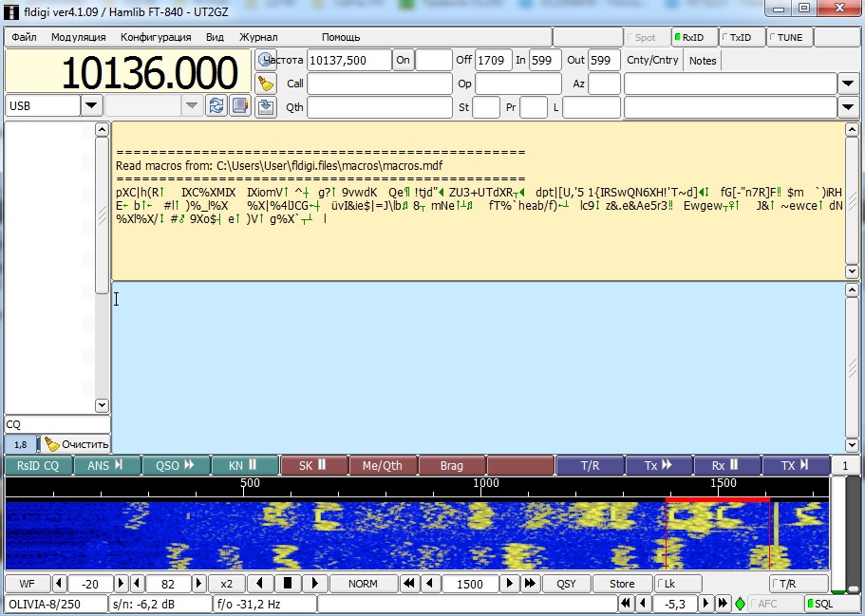The image size is (865, 616).
Task: Open the dropdown right of Cnty/Cntry field
Action: [849, 84]
